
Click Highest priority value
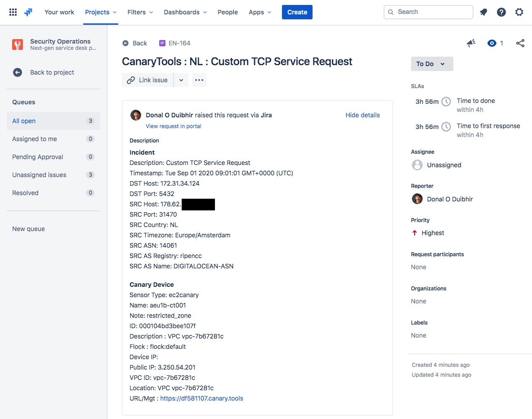[433, 233]
